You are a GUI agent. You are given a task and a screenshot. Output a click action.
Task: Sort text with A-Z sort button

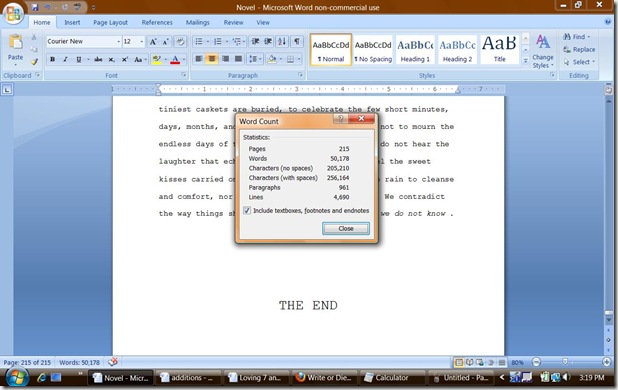(x=282, y=41)
